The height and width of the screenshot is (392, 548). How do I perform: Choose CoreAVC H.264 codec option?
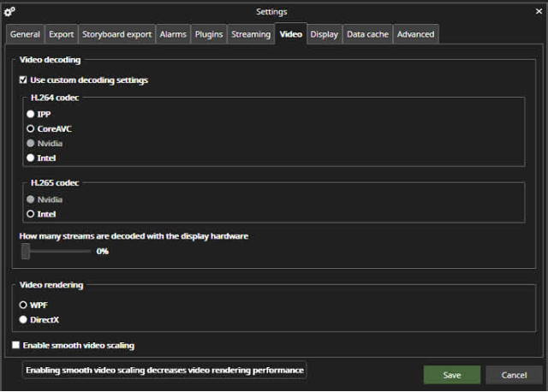[x=31, y=128]
